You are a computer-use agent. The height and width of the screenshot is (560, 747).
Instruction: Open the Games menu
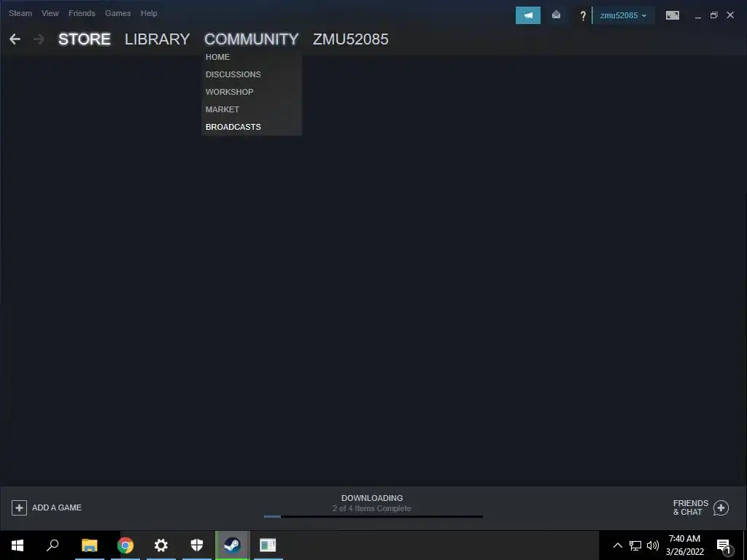[x=117, y=13]
